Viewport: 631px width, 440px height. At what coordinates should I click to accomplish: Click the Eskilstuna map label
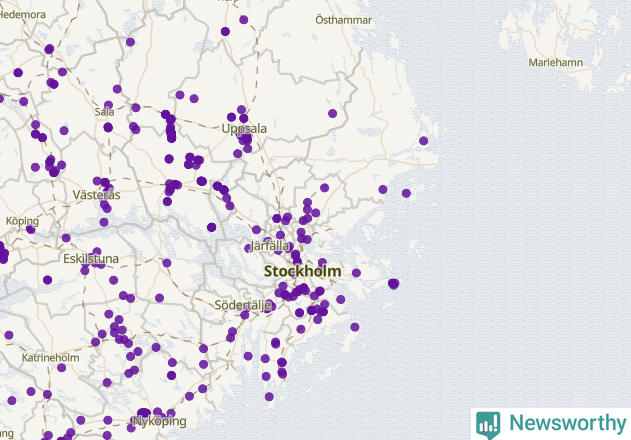point(91,258)
